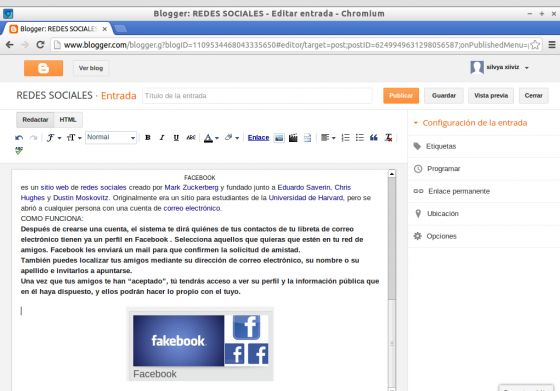Click the 'Mark Zuckerberg' link
This screenshot has width=560, height=391.
coord(191,187)
